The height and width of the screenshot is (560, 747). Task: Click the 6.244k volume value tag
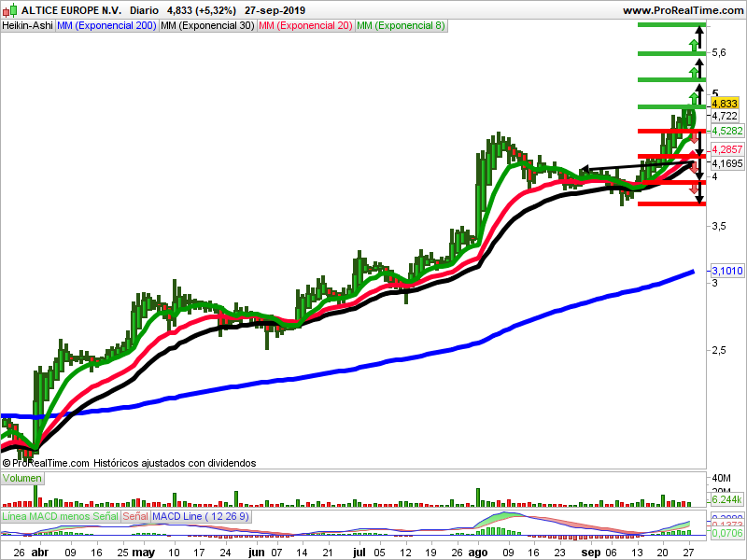[x=727, y=499]
